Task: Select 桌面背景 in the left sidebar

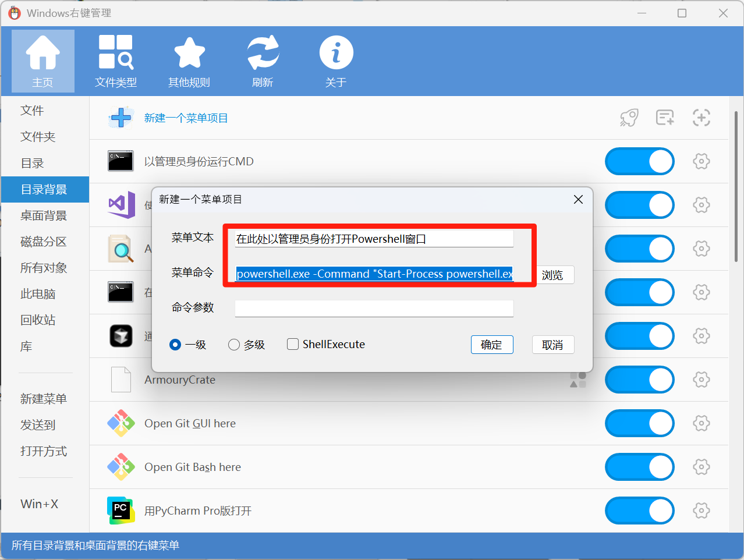Action: pyautogui.click(x=45, y=215)
